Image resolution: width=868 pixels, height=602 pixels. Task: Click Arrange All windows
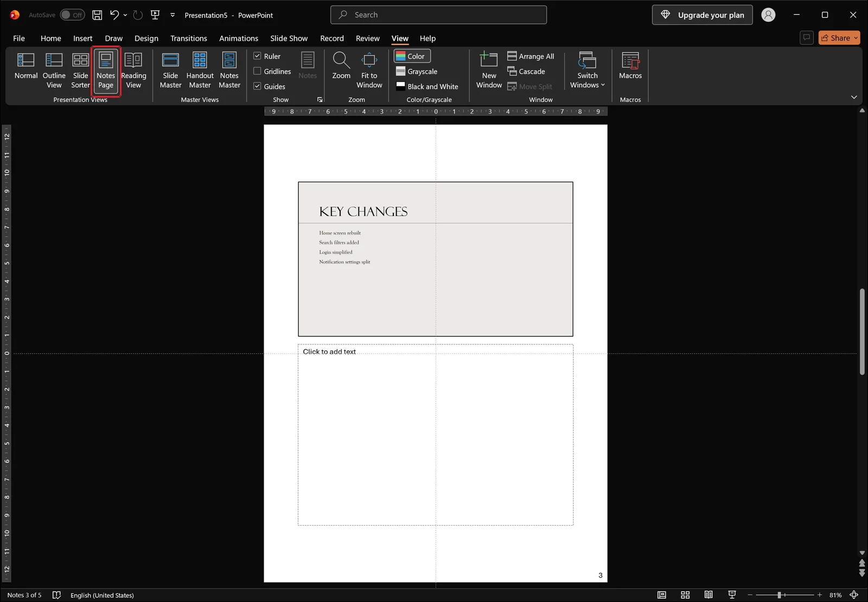531,56
